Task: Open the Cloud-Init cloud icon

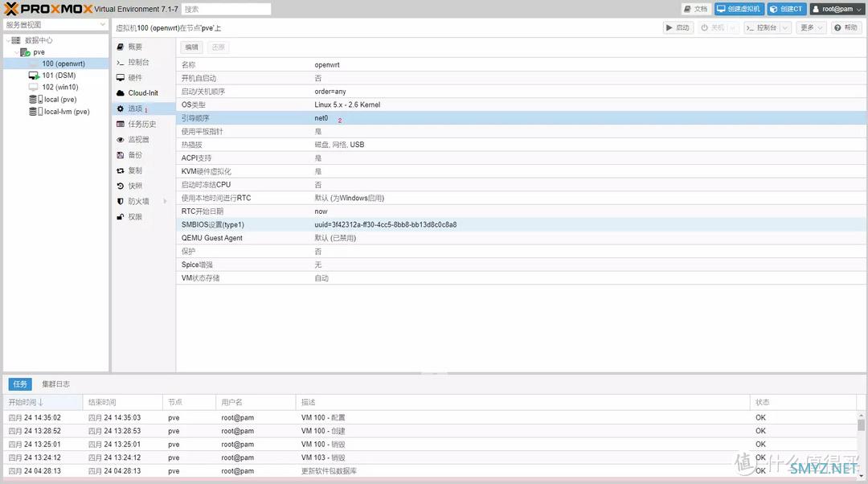Action: coord(120,93)
